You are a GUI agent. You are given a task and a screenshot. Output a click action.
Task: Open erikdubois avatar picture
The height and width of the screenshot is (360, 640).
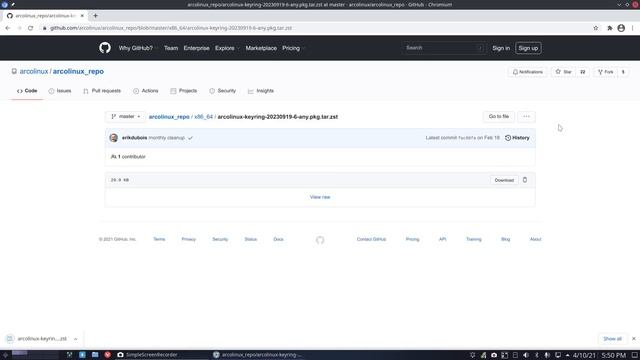114,138
